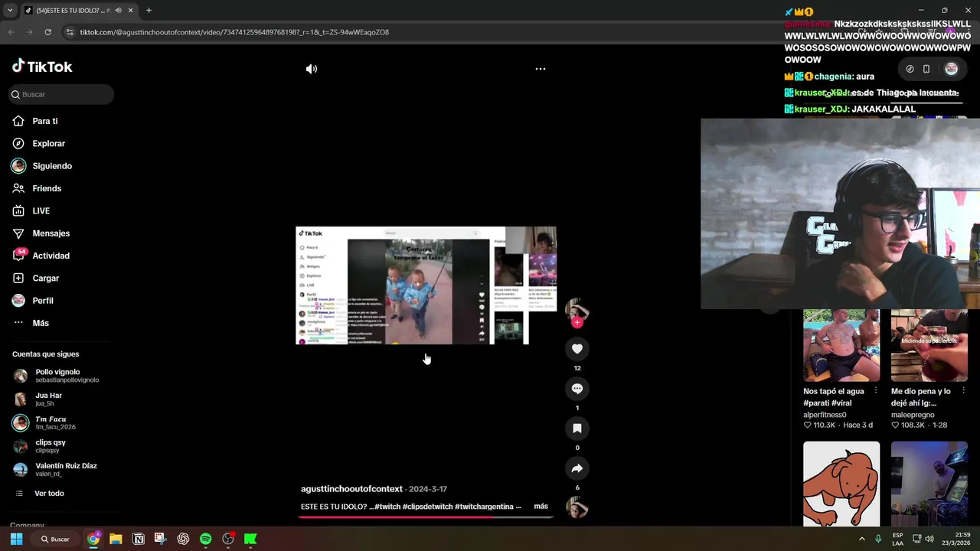
Task: Open the Cargar upload page
Action: point(45,278)
